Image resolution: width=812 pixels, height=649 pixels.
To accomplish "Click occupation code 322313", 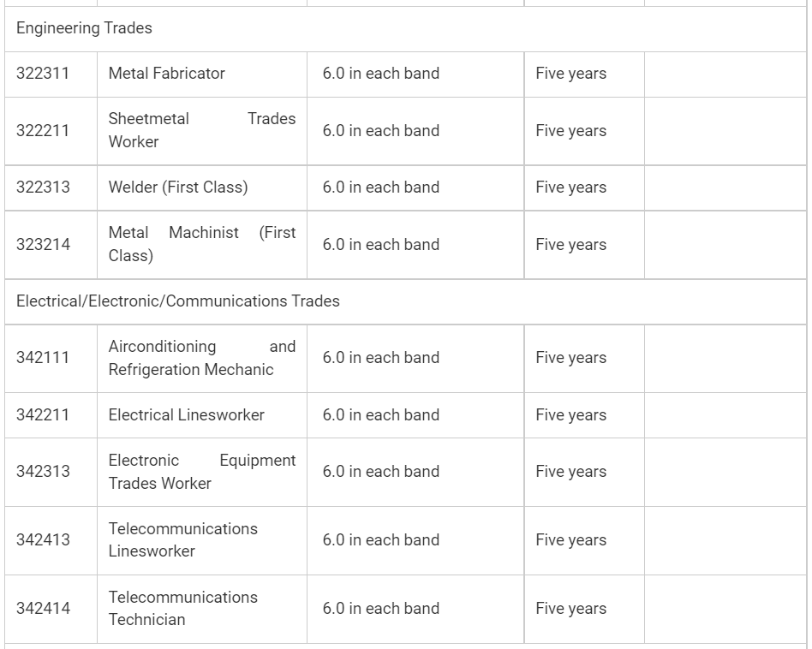I will (43, 188).
